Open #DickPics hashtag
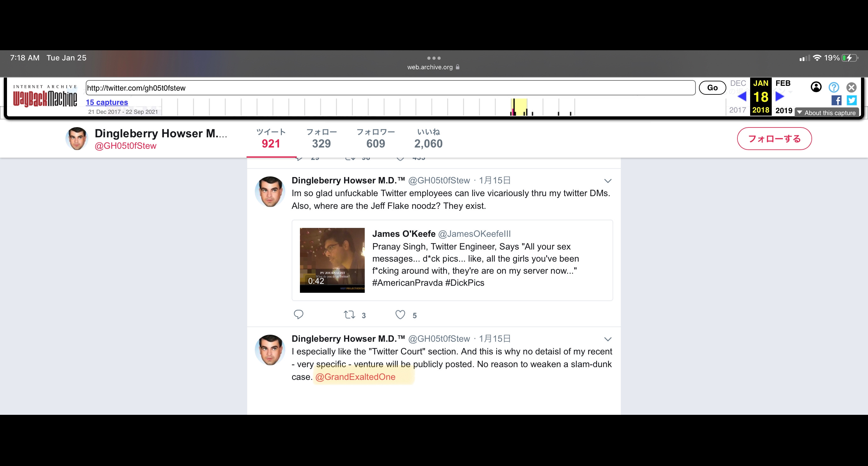The width and height of the screenshot is (868, 466). click(x=465, y=283)
